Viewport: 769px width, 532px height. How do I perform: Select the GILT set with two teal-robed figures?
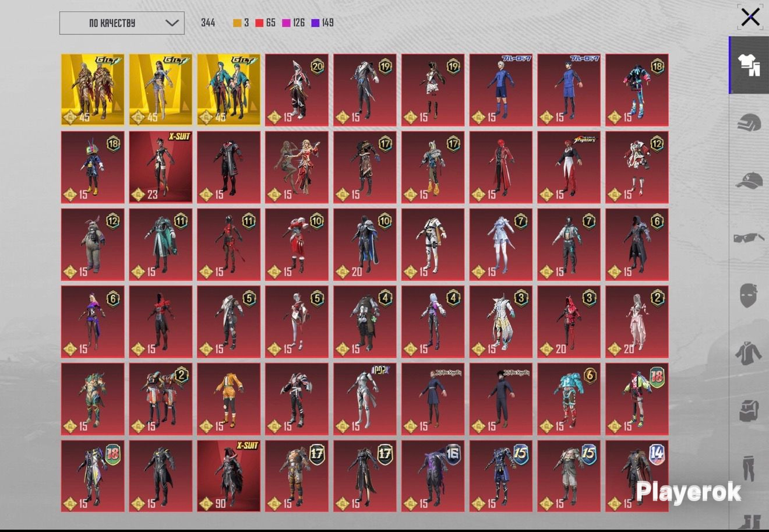coord(229,90)
